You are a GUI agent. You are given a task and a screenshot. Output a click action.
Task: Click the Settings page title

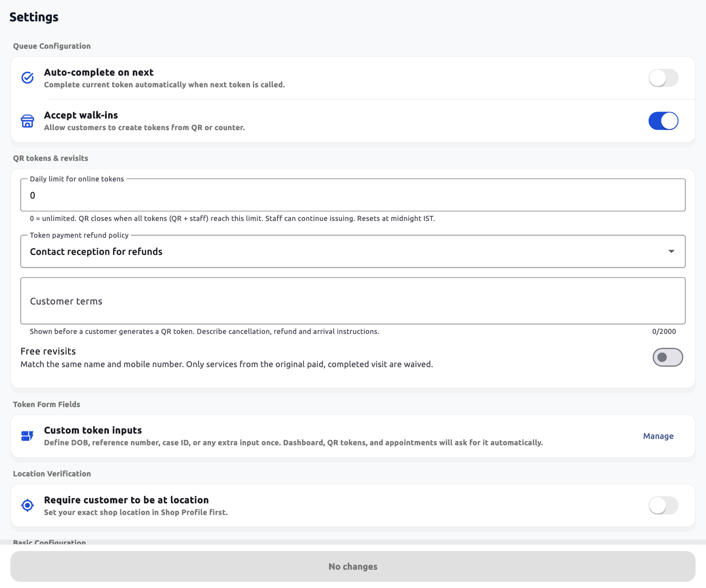[x=34, y=17]
